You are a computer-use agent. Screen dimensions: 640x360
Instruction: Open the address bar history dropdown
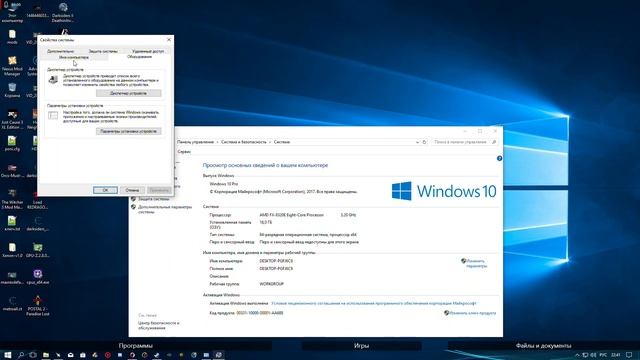pos(417,142)
